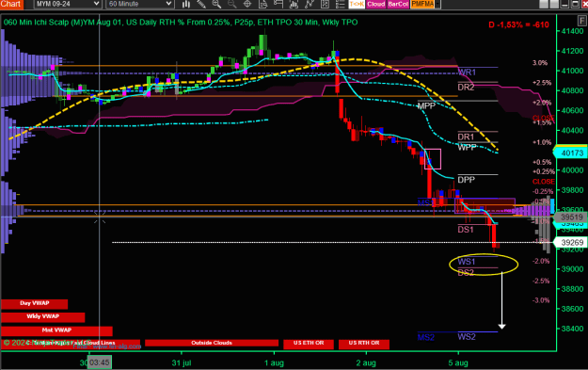588x370 pixels.
Task: Toggle the BarCol toolbar button
Action: click(398, 4)
